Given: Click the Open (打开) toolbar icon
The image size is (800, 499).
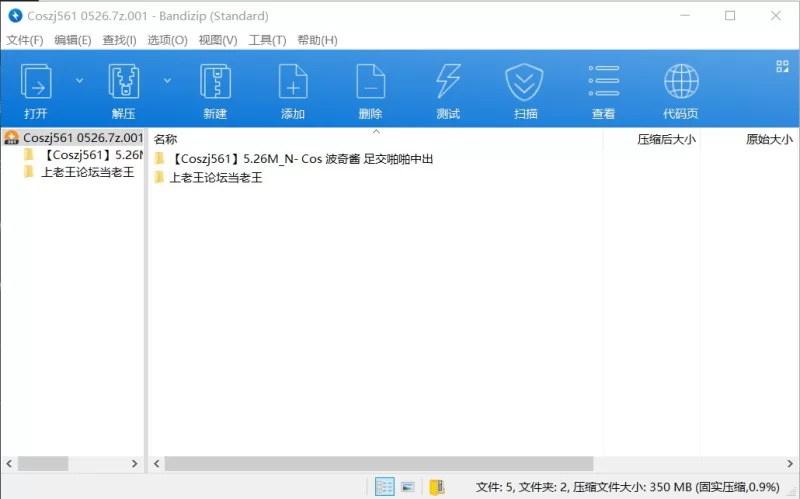Looking at the screenshot, I should [x=36, y=82].
